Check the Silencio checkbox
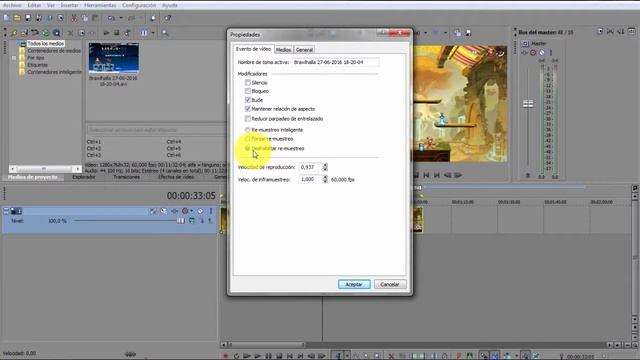 247,82
